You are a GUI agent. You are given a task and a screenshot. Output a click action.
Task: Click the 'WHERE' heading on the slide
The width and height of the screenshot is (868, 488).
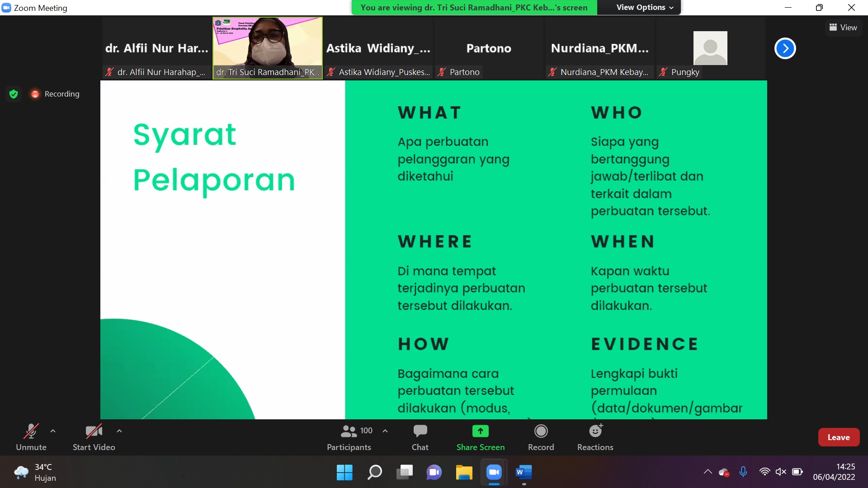[435, 242]
